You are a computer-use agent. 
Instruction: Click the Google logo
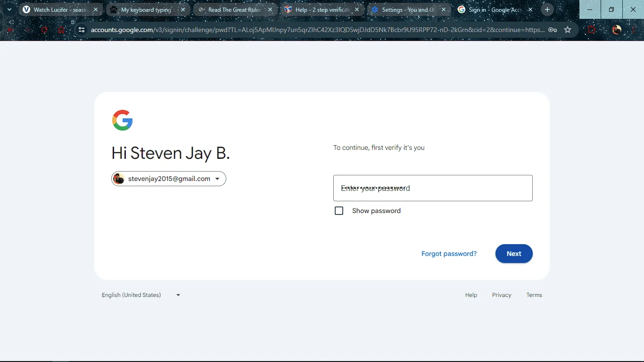[123, 120]
